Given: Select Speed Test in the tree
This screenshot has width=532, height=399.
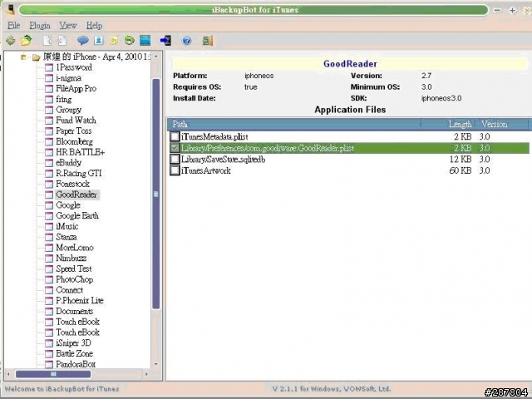Looking at the screenshot, I should click(74, 268).
